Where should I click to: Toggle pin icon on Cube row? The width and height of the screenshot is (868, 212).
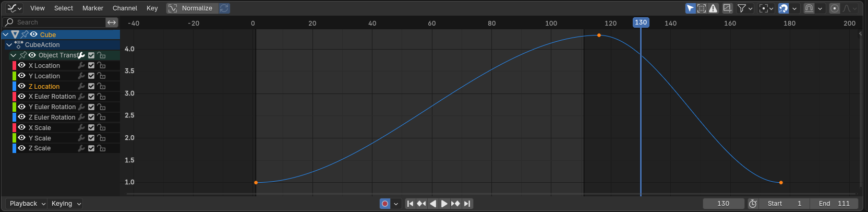25,34
